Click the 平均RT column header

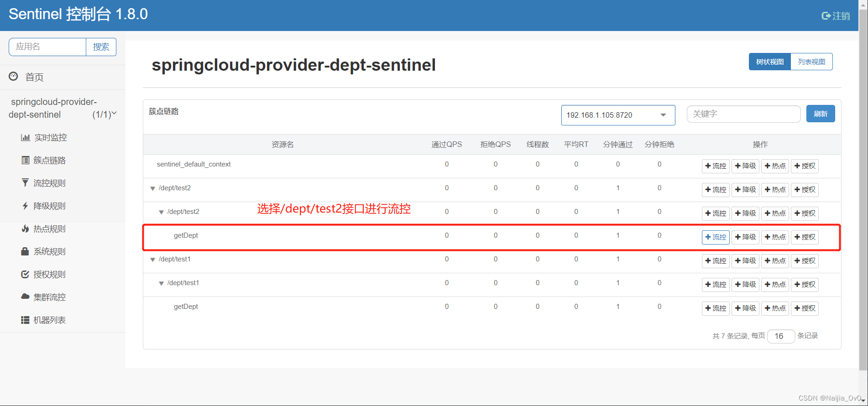(576, 145)
